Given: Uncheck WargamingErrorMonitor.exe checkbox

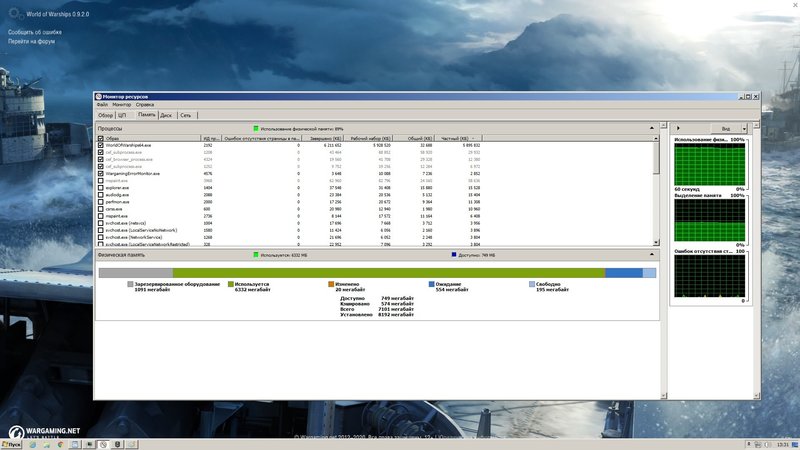Looking at the screenshot, I should point(101,173).
